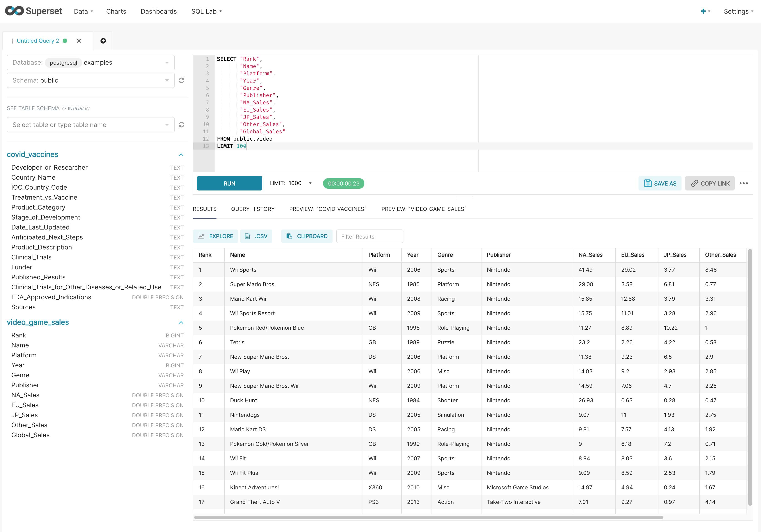Click the query timer display 00:00:00.23
Viewport: 761px width, 532px height.
coord(344,183)
